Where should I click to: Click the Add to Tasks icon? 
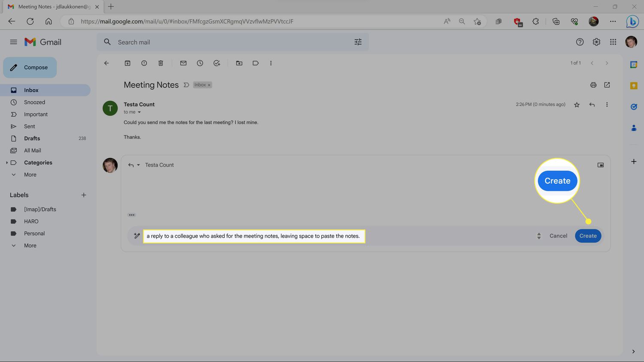(217, 63)
